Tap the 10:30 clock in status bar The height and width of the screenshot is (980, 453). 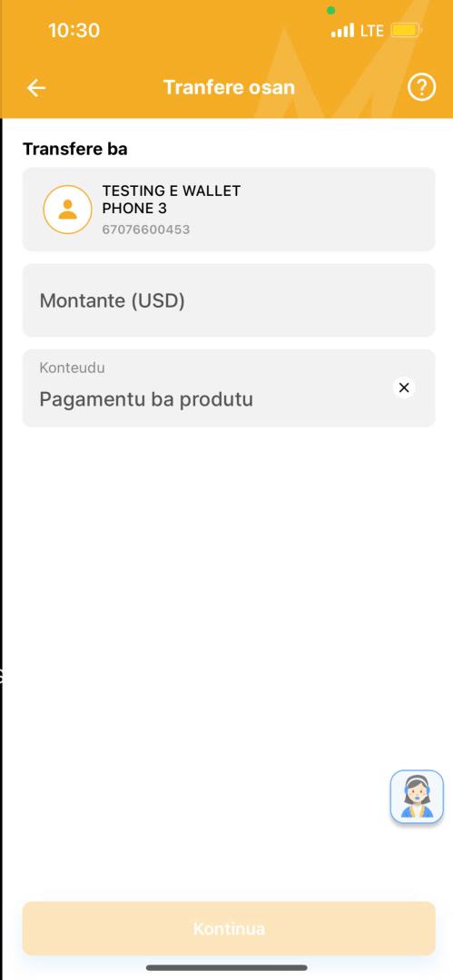[x=74, y=30]
